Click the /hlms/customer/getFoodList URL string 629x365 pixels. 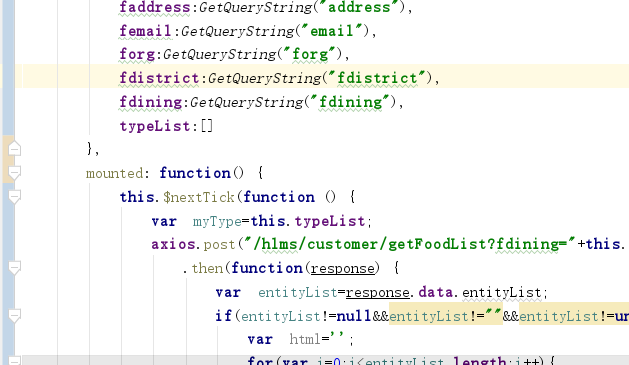coord(411,244)
